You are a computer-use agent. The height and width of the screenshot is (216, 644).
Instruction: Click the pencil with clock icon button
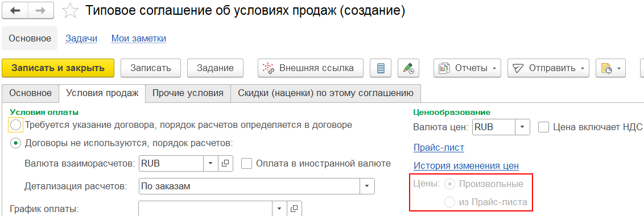pos(408,68)
